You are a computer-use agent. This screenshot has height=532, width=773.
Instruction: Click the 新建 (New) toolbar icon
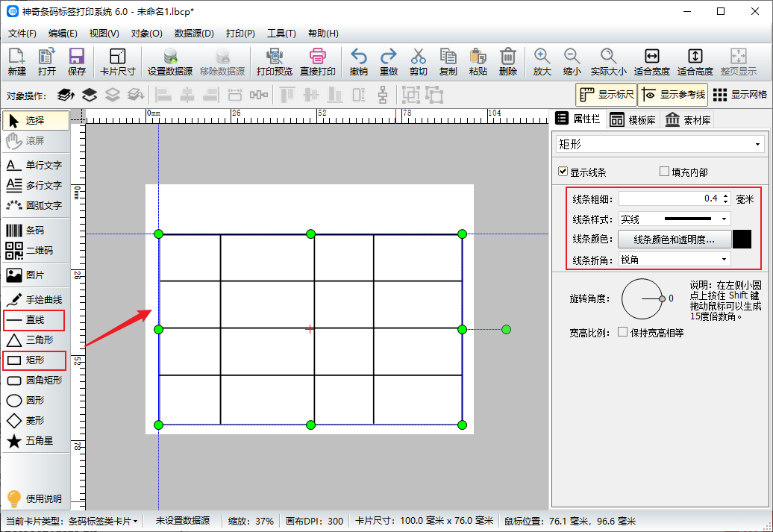[x=16, y=62]
